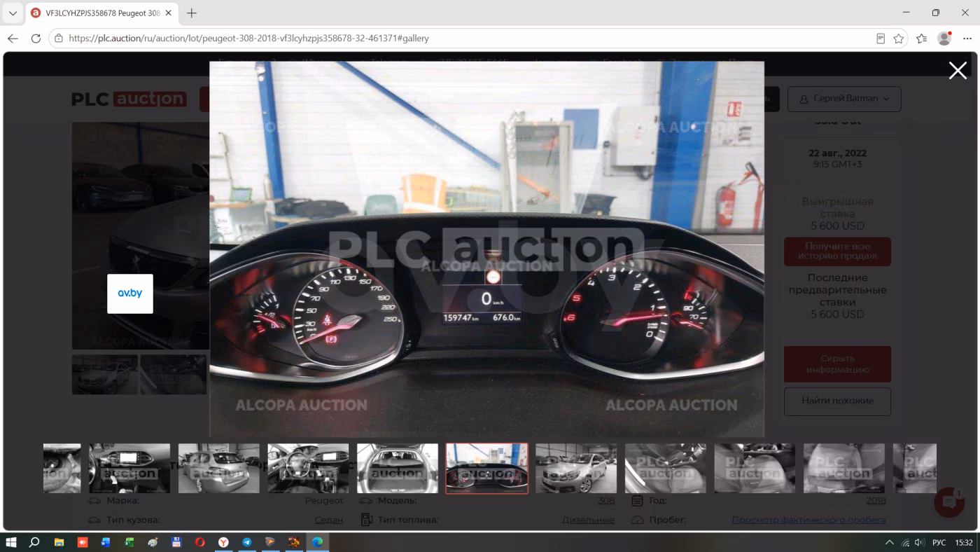Viewport: 980px width, 552px height.
Task: Open the Дизельные fuel type link
Action: [x=588, y=520]
